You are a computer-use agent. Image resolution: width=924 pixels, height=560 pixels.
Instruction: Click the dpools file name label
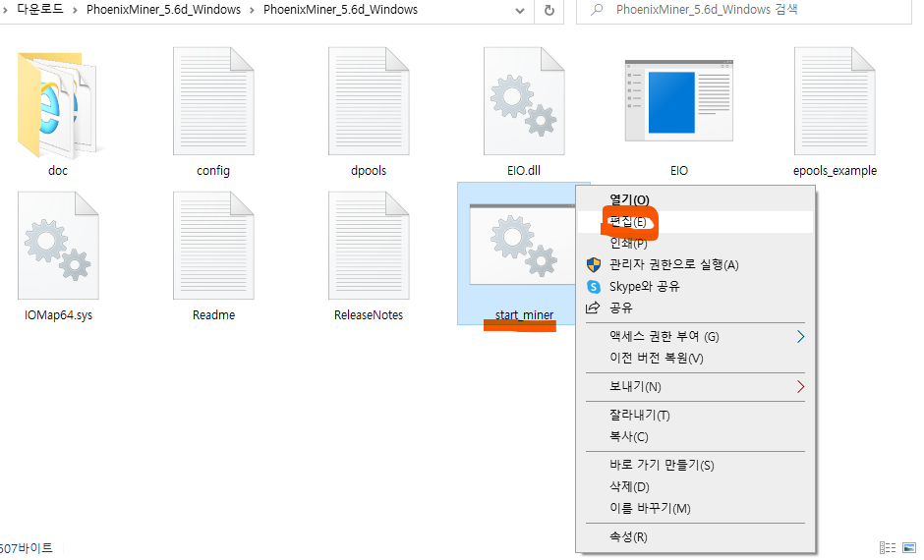click(x=369, y=171)
